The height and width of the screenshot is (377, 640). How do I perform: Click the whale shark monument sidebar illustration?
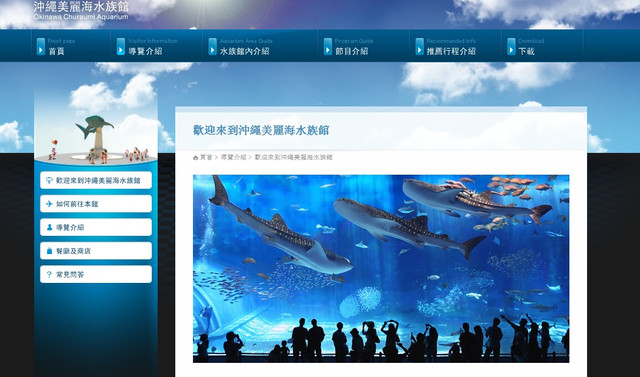coord(96,139)
